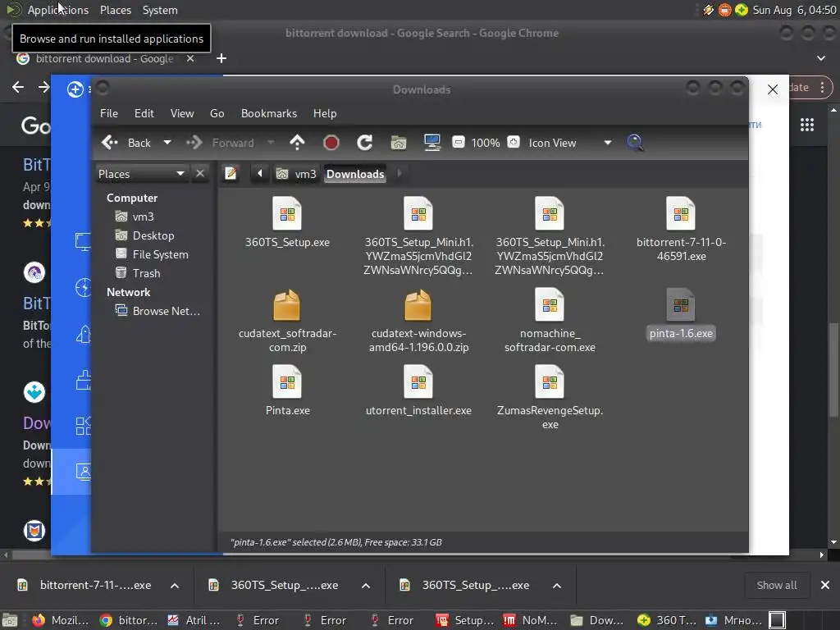The width and height of the screenshot is (840, 630).
Task: Open Back history dropdown arrow
Action: [x=167, y=143]
